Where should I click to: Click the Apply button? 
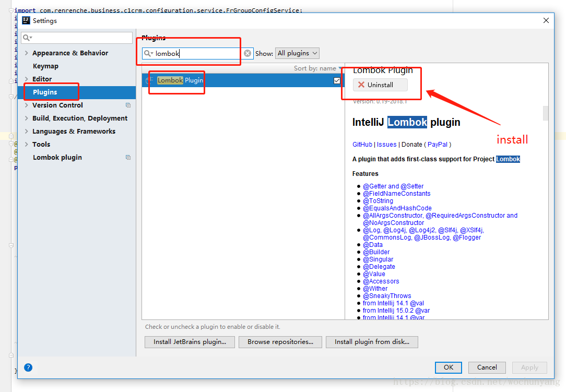click(x=529, y=367)
